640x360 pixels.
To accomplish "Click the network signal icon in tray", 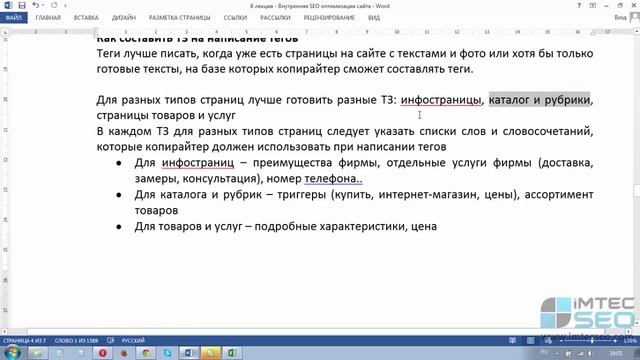I will (x=580, y=353).
